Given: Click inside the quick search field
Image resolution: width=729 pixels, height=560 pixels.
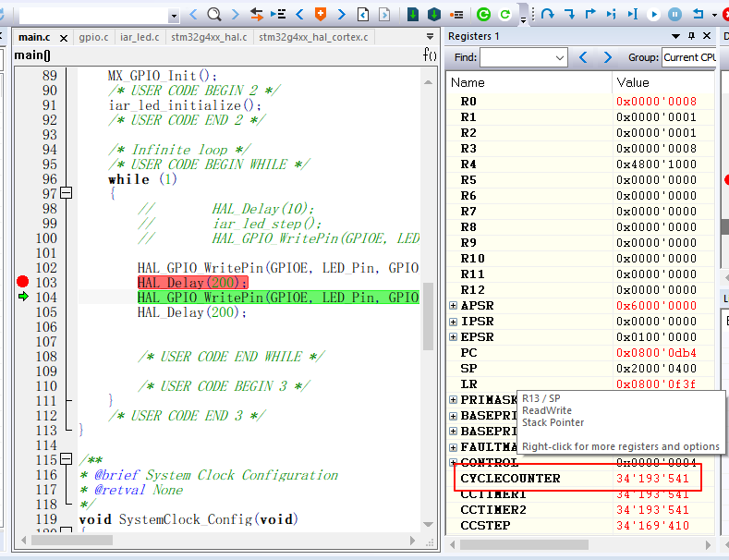Looking at the screenshot, I should [94, 16].
